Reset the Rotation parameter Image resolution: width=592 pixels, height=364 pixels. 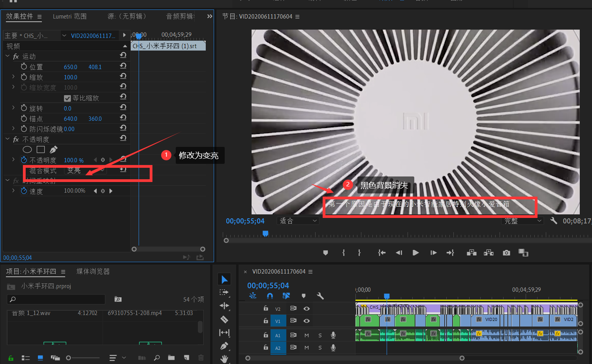(123, 107)
